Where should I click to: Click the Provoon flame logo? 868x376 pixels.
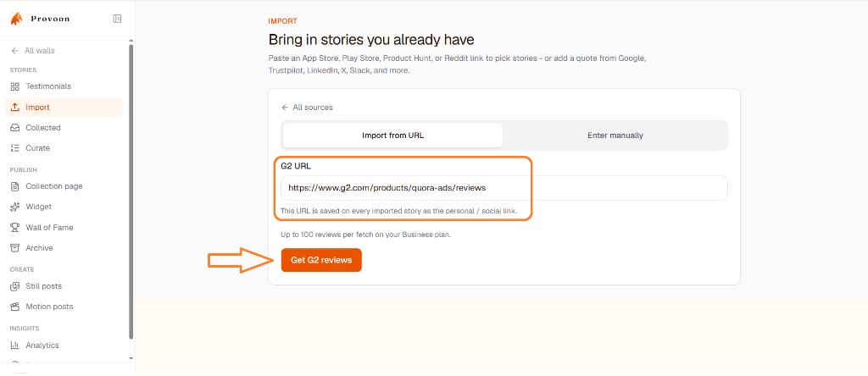16,19
